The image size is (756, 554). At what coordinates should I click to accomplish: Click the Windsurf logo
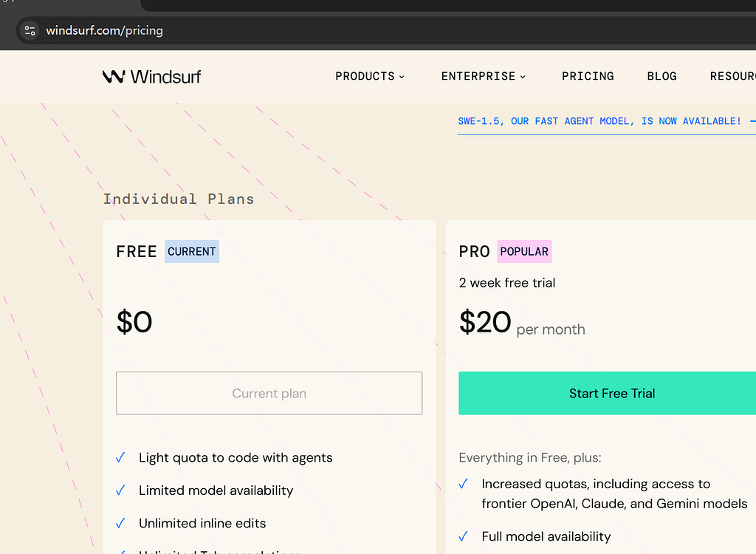[151, 76]
